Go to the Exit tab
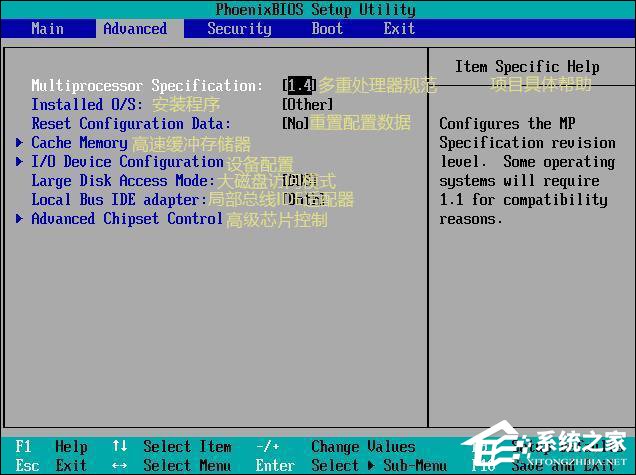 click(x=399, y=28)
